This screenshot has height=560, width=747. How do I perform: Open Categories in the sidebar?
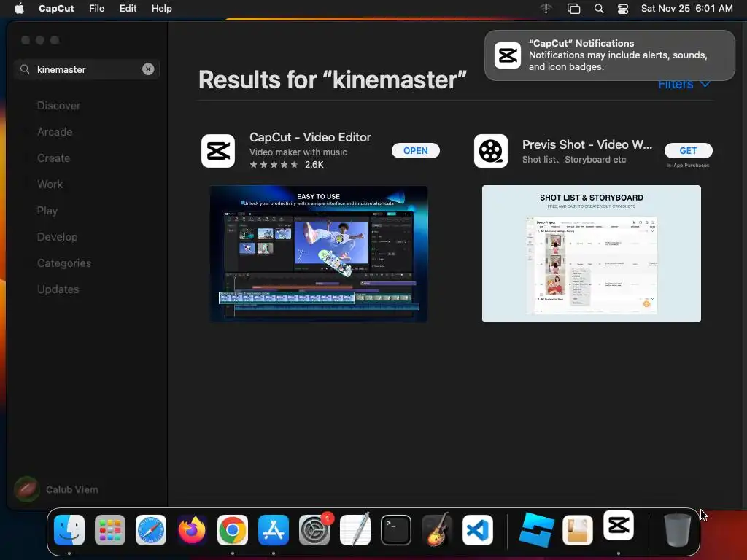[x=64, y=262]
